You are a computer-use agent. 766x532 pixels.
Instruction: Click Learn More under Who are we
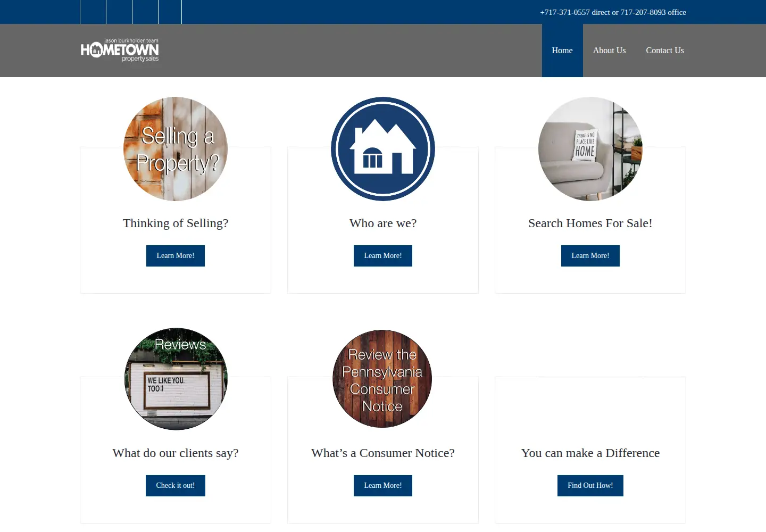[383, 256]
